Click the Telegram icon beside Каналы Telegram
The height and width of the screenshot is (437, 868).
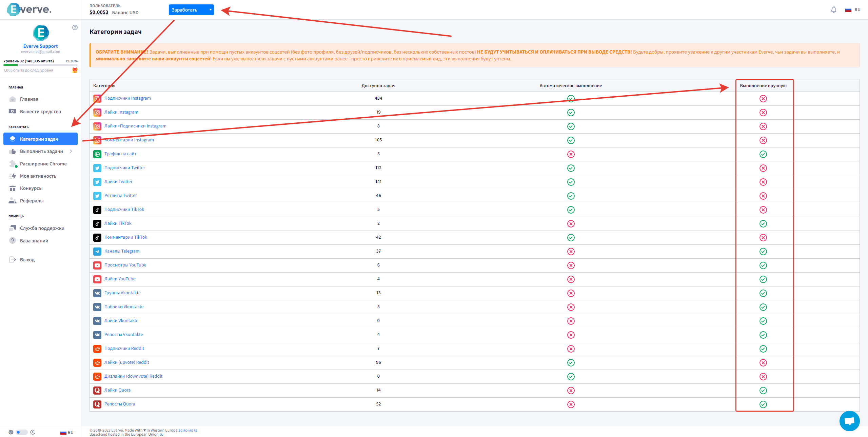tap(97, 252)
